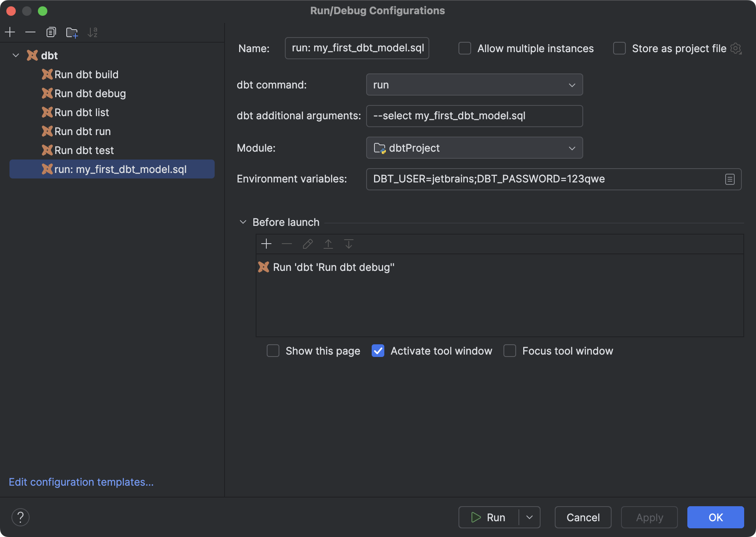Image resolution: width=756 pixels, height=537 pixels.
Task: Open environment variables editor dialog
Action: [729, 179]
